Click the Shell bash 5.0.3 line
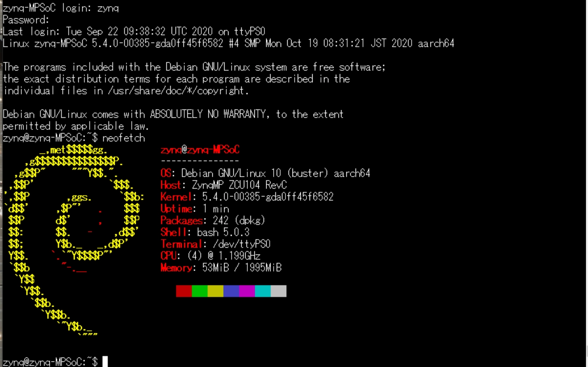Image resolution: width=588 pixels, height=367 pixels. coord(205,232)
